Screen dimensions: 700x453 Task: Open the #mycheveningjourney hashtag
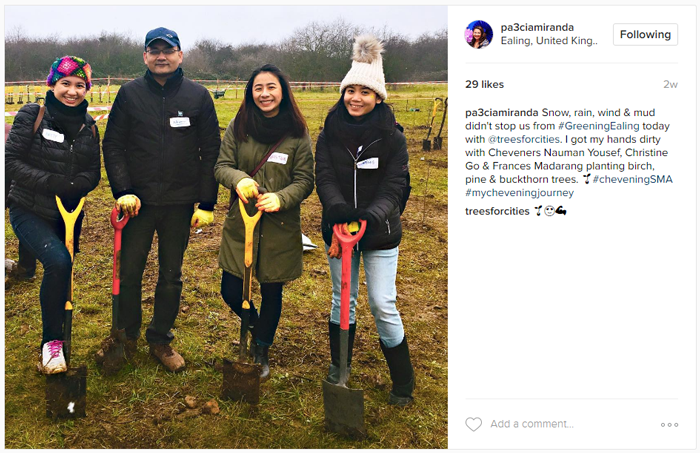coord(520,193)
